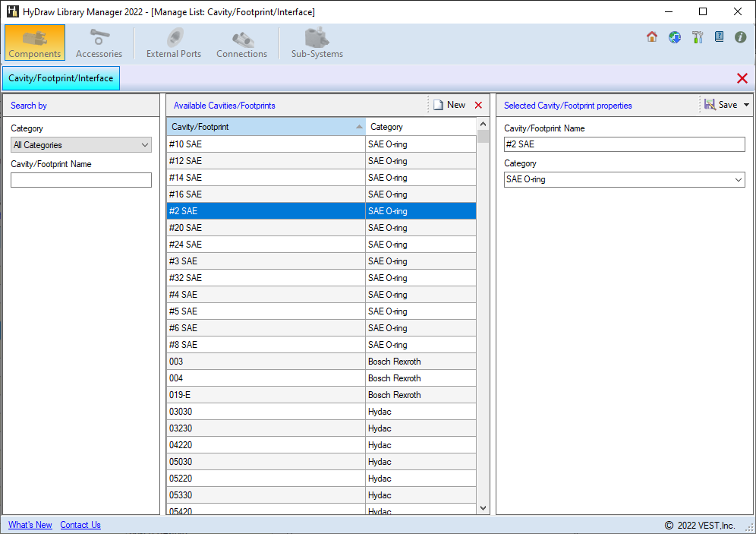The image size is (756, 534).
Task: Select the #6 SAE row
Action: point(321,328)
